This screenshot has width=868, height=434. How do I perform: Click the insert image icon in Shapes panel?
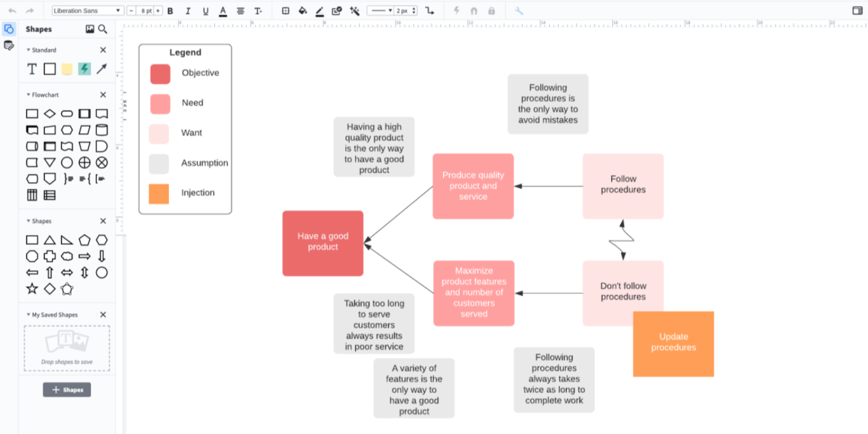point(91,29)
